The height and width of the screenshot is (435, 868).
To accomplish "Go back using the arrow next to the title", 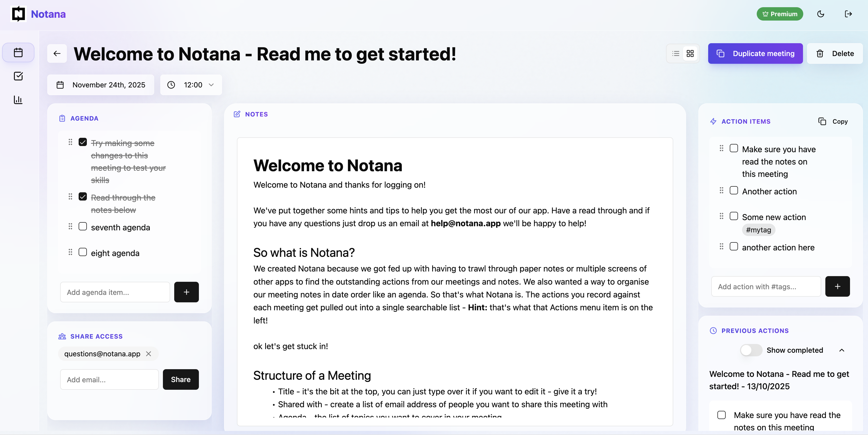I will coord(57,53).
